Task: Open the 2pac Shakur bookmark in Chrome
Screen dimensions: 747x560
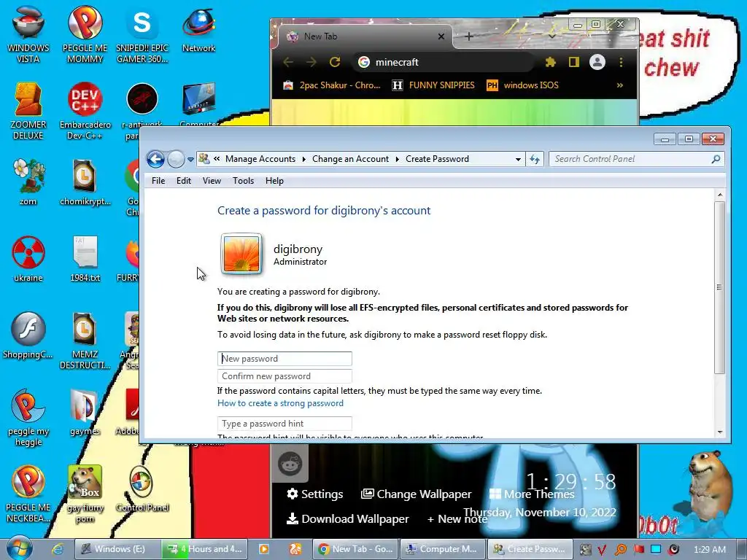Action: [332, 85]
